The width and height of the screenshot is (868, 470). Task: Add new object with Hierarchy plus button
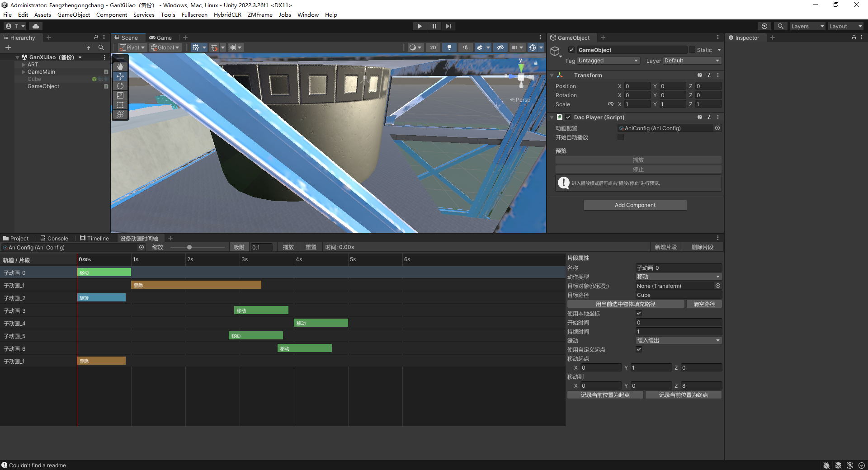coord(8,47)
